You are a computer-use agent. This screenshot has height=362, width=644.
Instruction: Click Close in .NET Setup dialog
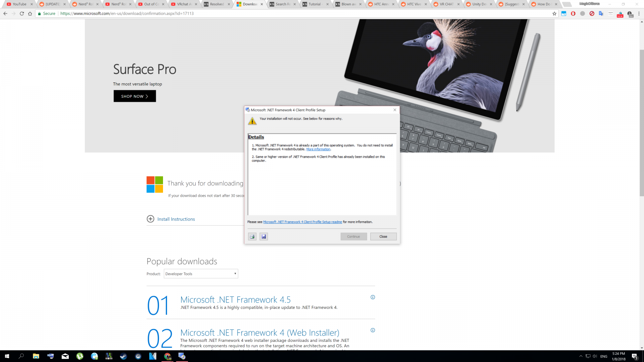(x=383, y=237)
